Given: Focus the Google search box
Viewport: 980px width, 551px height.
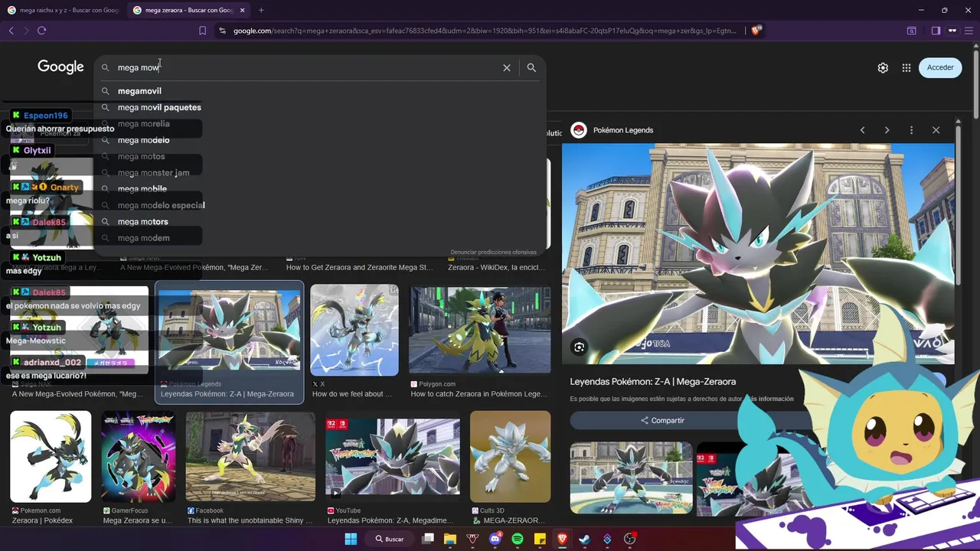Looking at the screenshot, I should pos(306,67).
